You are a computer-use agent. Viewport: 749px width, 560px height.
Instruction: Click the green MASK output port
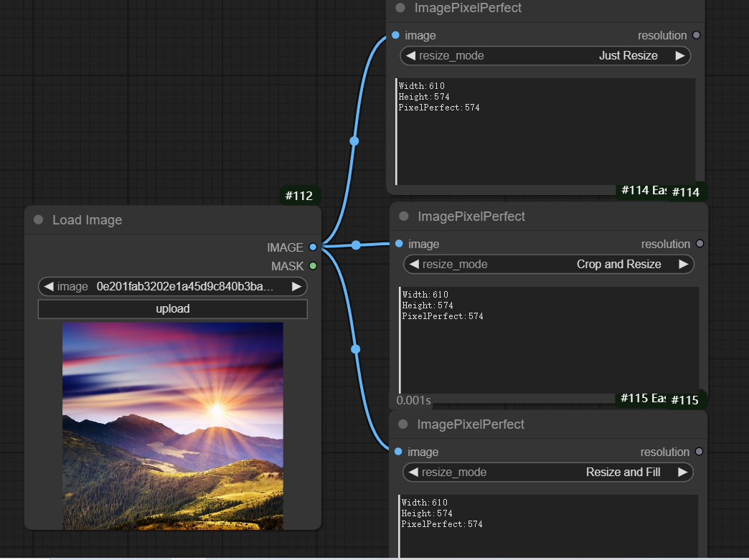(x=313, y=266)
